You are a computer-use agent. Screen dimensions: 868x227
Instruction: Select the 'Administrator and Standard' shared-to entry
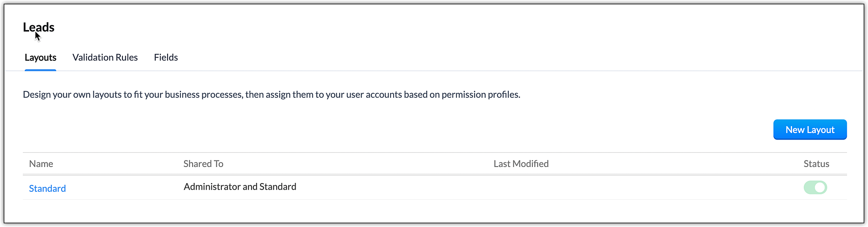click(240, 187)
